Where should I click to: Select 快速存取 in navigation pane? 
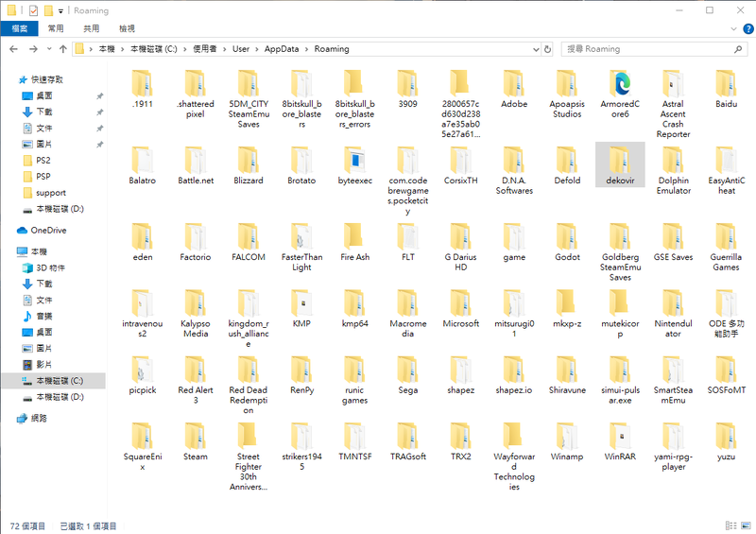46,79
